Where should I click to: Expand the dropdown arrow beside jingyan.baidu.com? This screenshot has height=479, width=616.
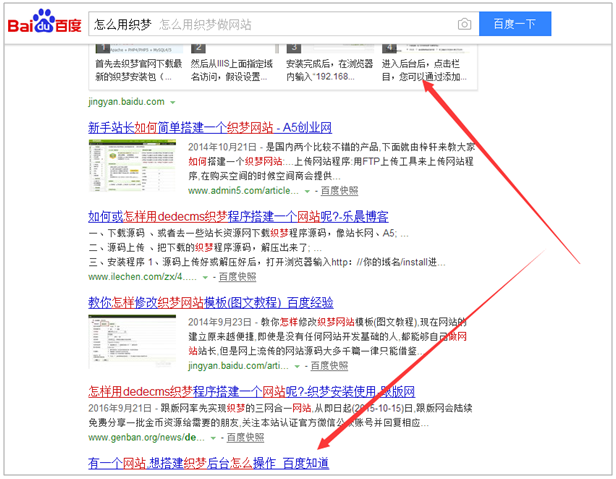click(173, 102)
